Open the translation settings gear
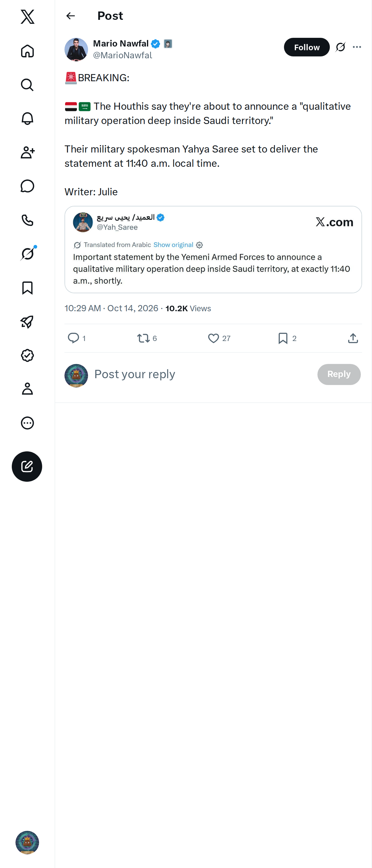The width and height of the screenshot is (372, 868). [x=199, y=245]
